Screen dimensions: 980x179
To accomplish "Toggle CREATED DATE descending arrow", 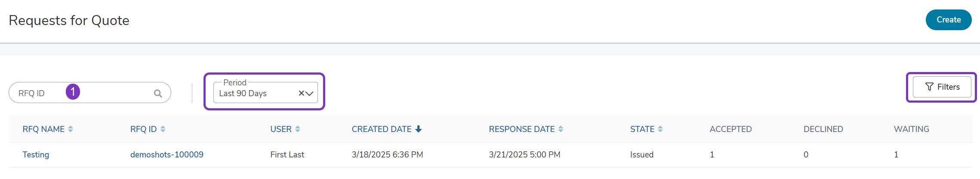I will [418, 129].
